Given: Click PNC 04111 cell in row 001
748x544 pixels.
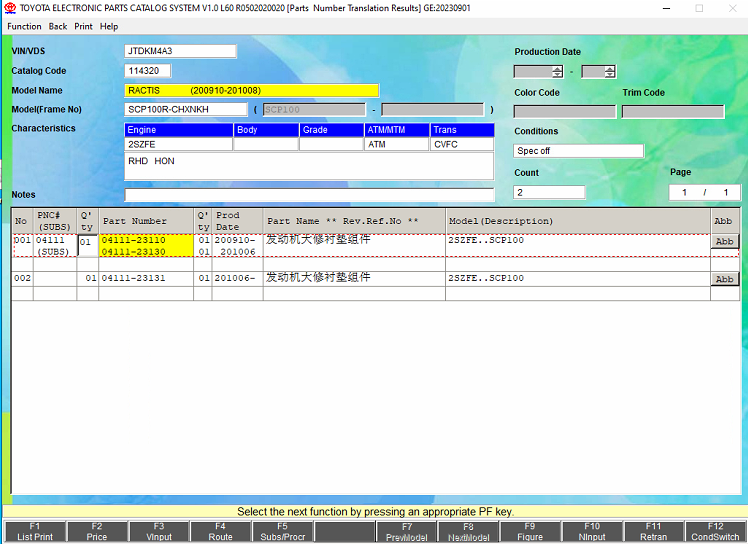Looking at the screenshot, I should click(x=50, y=240).
